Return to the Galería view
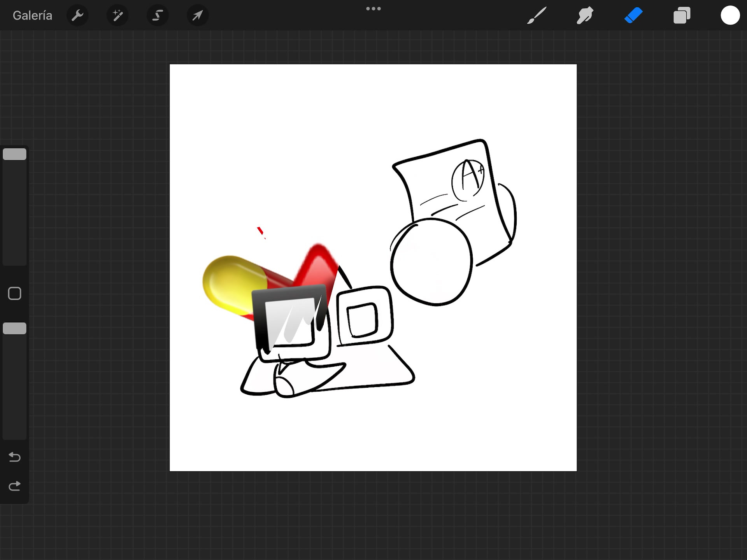Screen dimensions: 747x560 [x=32, y=16]
